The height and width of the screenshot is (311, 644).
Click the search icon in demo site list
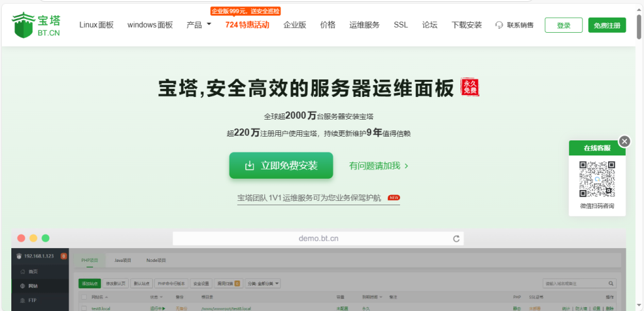(611, 283)
